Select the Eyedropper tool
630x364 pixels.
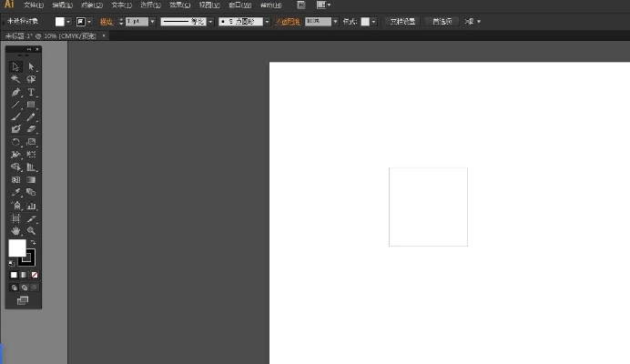coord(15,192)
